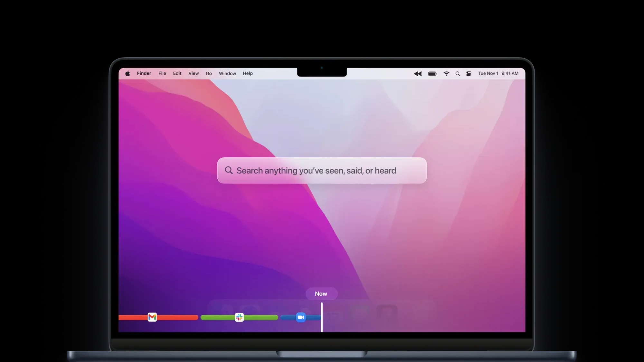Image resolution: width=644 pixels, height=362 pixels.
Task: Click the date and time display
Action: click(x=498, y=73)
